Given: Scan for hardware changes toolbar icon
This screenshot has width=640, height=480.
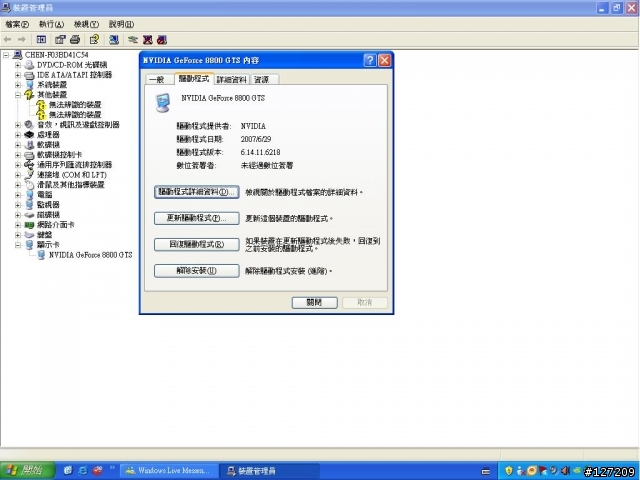Looking at the screenshot, I should tap(114, 40).
